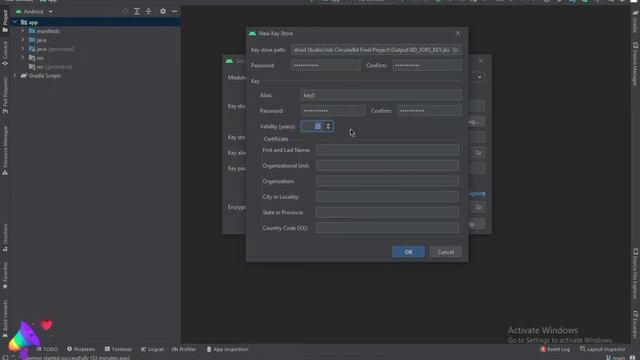
Task: Open the Event Log
Action: pos(555,349)
